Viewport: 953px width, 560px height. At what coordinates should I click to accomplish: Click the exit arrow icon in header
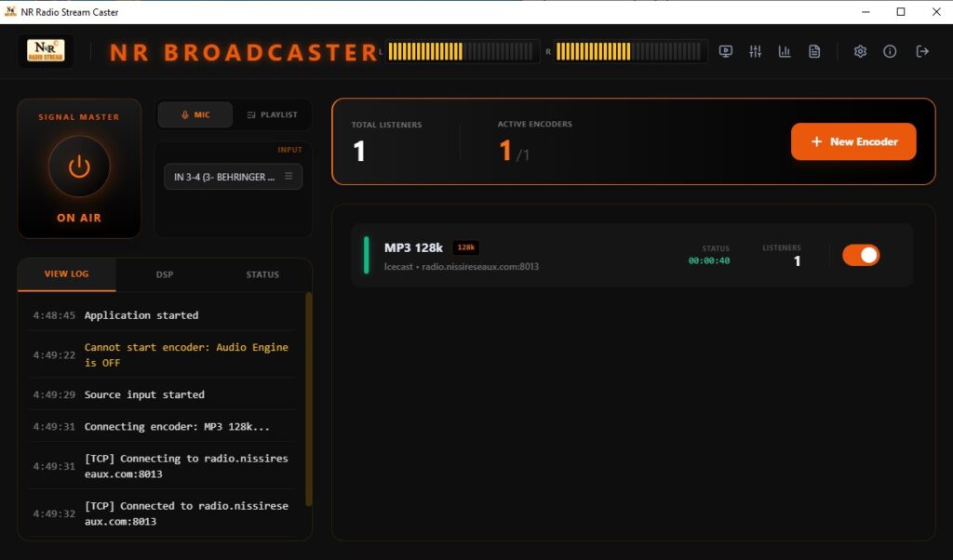coord(922,51)
